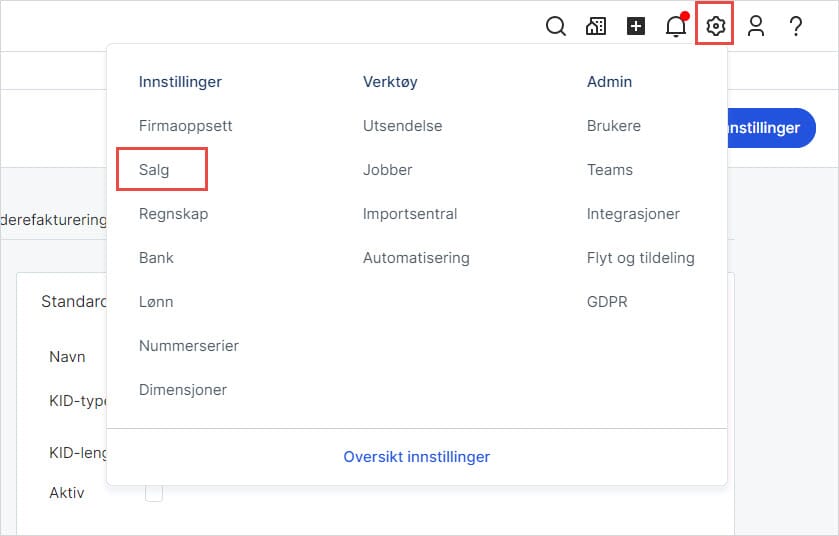This screenshot has height=536, width=839.
Task: Go to Importsentral under Verktøy
Action: tap(410, 214)
